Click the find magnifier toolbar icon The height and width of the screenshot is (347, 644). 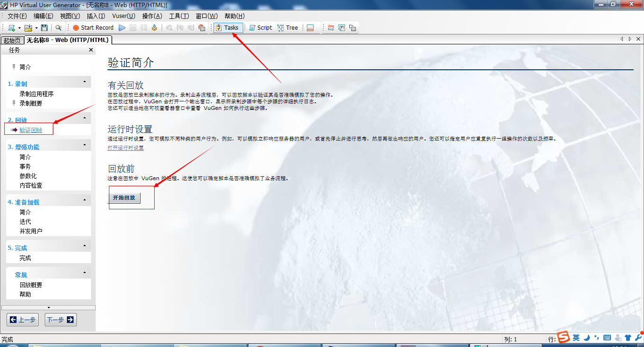pyautogui.click(x=58, y=28)
